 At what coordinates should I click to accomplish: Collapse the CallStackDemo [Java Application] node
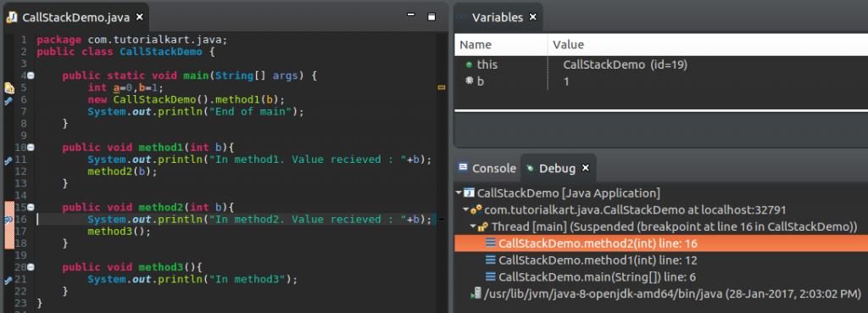coord(459,193)
